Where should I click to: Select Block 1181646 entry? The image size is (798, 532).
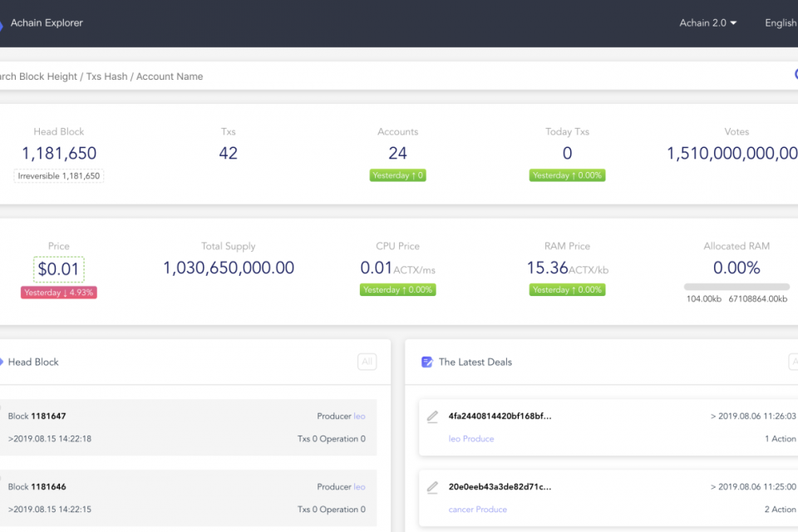point(189,498)
